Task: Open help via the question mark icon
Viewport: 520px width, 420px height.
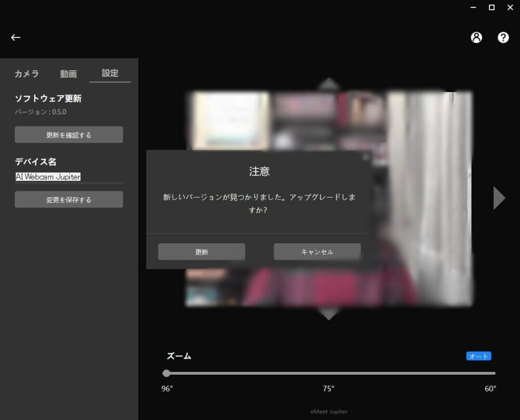Action: (503, 37)
